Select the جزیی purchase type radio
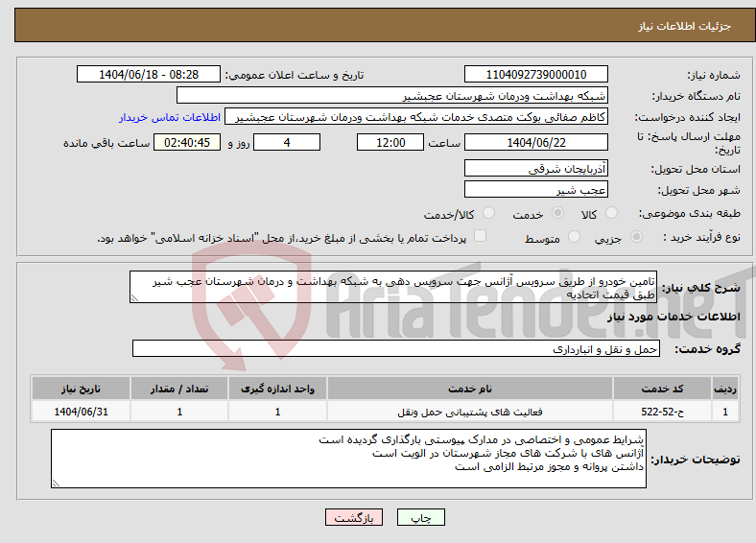The width and height of the screenshot is (756, 543). click(x=636, y=236)
